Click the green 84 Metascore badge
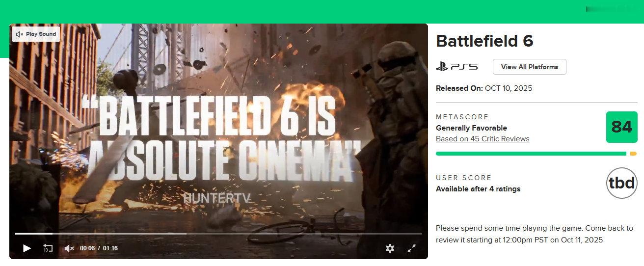This screenshot has height=266, width=644. coord(621,127)
